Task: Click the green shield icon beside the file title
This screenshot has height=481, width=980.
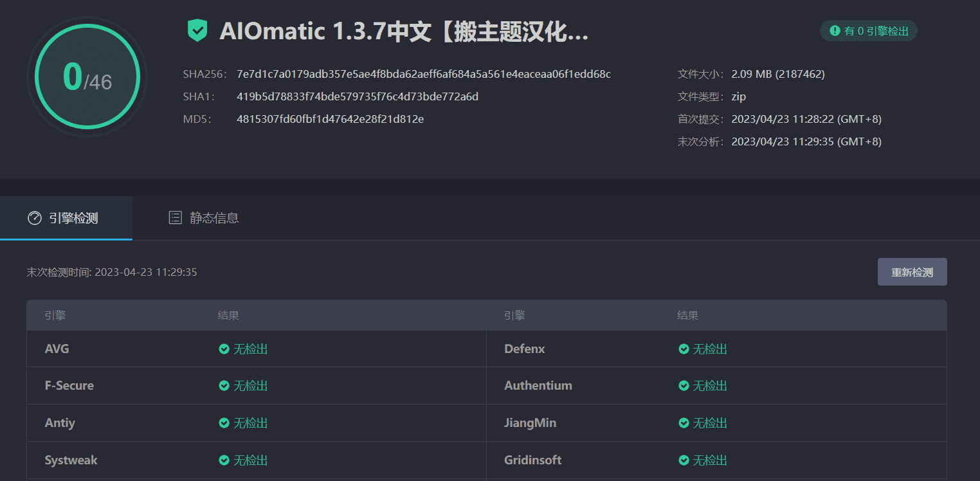Action: 197,30
